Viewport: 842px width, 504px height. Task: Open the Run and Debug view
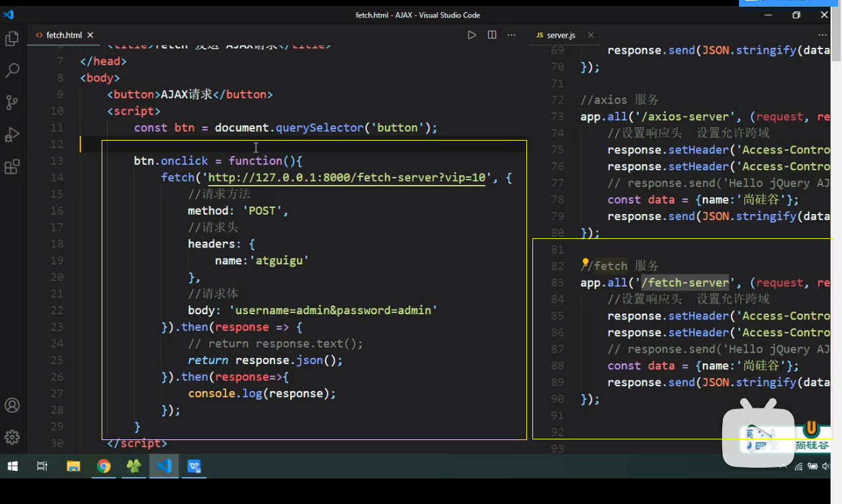[x=11, y=135]
